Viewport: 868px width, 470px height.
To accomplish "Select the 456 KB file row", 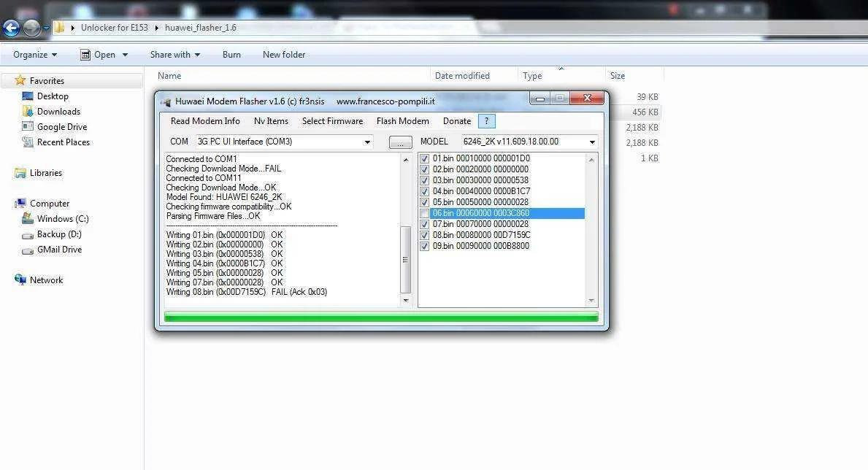I will click(x=635, y=112).
